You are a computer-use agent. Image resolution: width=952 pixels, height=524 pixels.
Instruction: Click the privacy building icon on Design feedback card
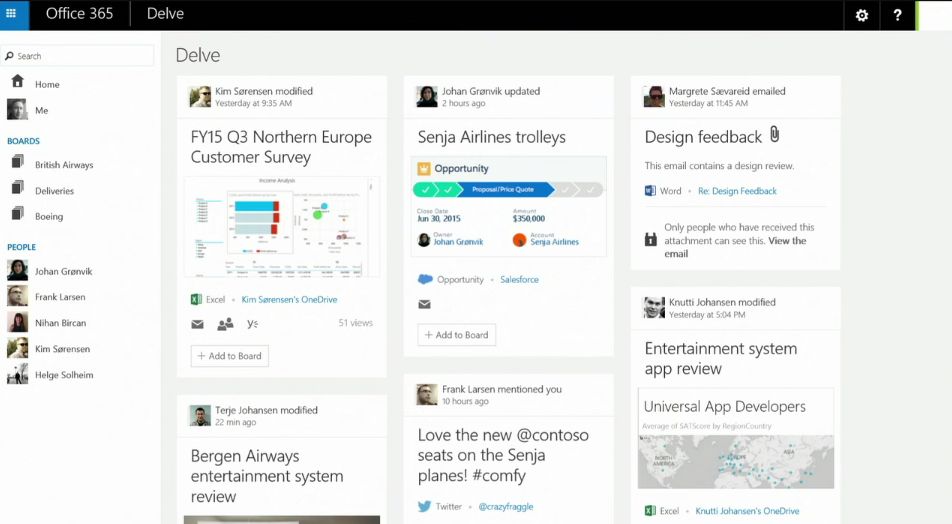pos(650,239)
